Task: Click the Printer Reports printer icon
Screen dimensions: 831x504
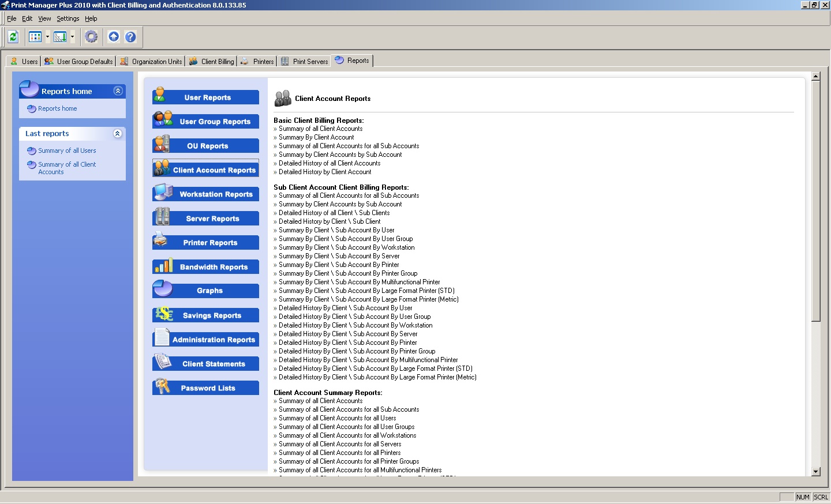Action: pos(161,239)
